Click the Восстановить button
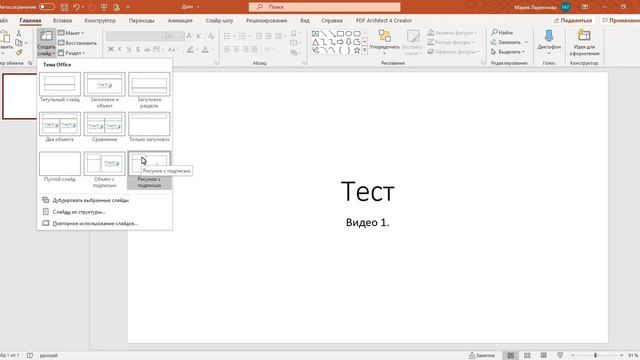 pos(78,43)
